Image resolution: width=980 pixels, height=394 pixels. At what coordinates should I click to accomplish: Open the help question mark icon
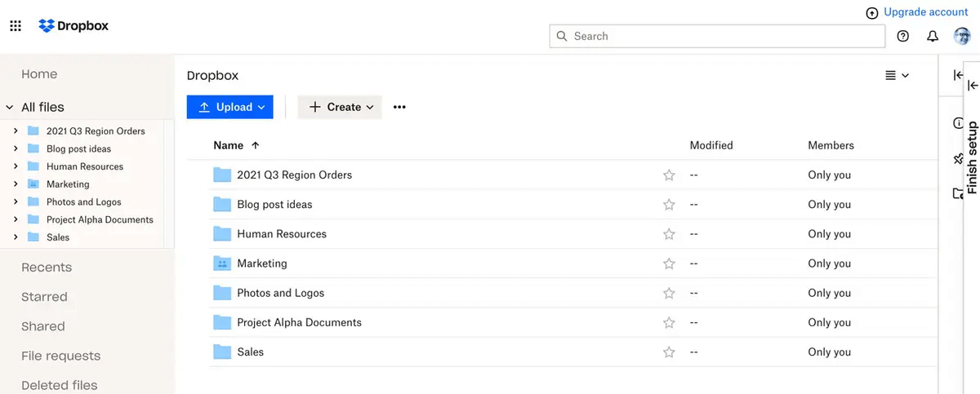(902, 36)
